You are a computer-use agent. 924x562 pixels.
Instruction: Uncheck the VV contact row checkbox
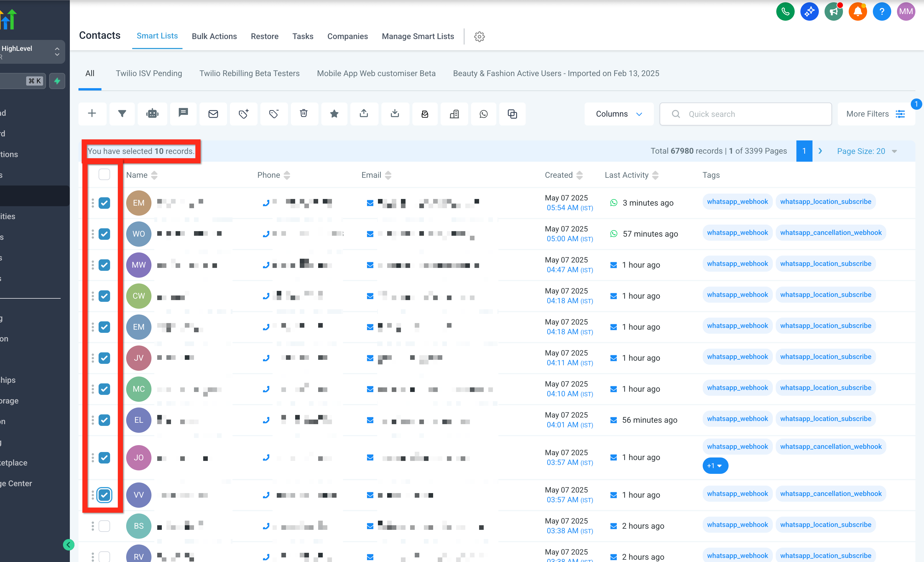[x=104, y=495]
